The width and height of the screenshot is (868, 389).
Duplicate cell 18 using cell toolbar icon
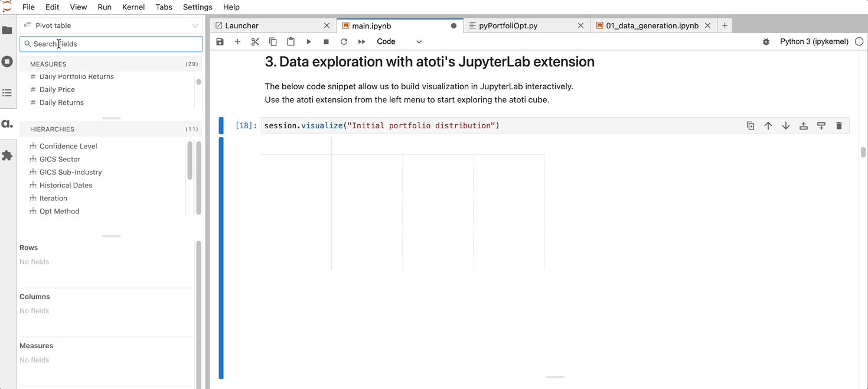coord(750,125)
